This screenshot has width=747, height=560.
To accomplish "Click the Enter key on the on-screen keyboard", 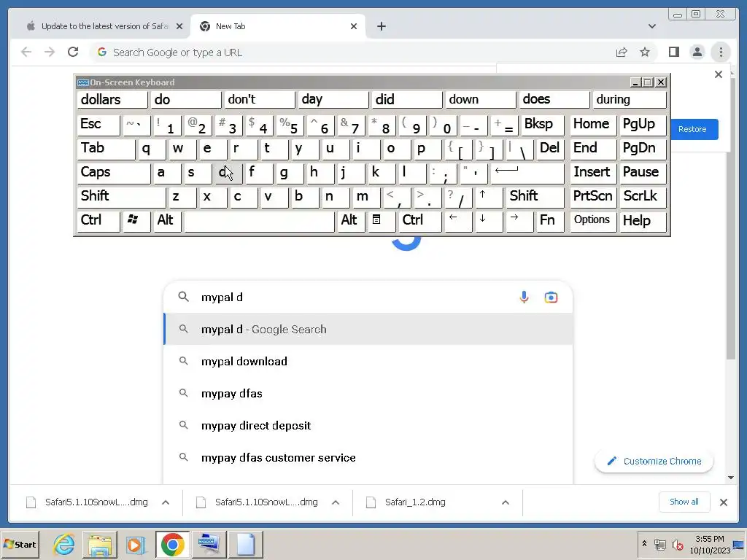I will 527,173.
